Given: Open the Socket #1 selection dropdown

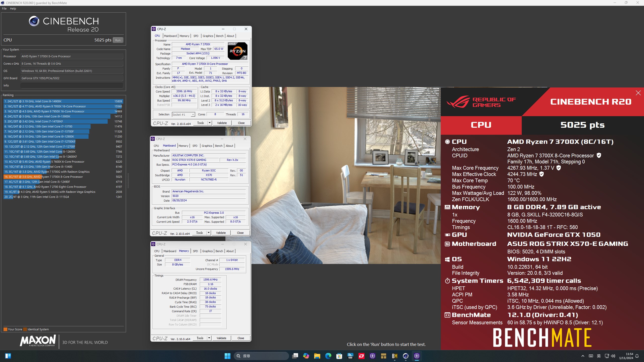Looking at the screenshot, I should pos(193,115).
